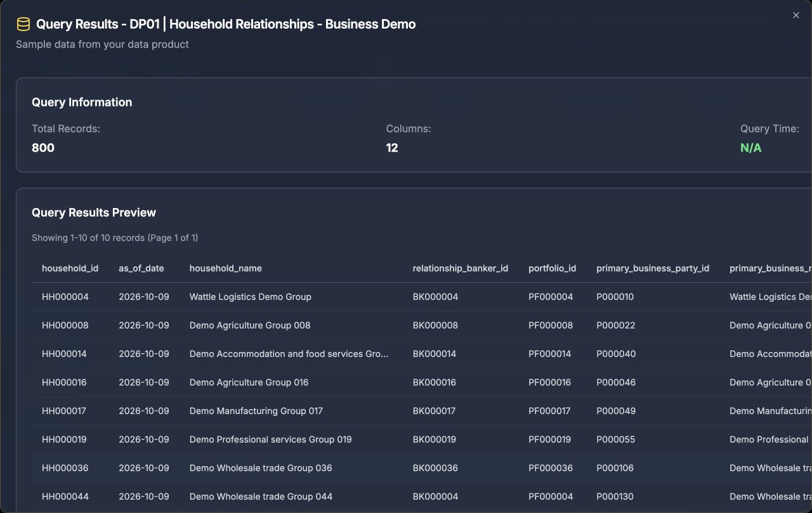Click portfolio ID PF000008 cell

coord(551,325)
